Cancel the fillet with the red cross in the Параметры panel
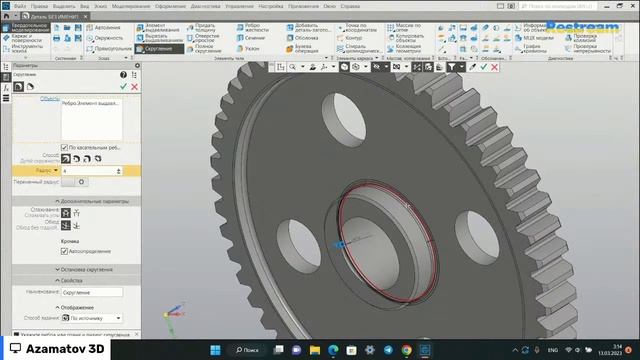This screenshot has height=360, width=640. [134, 87]
